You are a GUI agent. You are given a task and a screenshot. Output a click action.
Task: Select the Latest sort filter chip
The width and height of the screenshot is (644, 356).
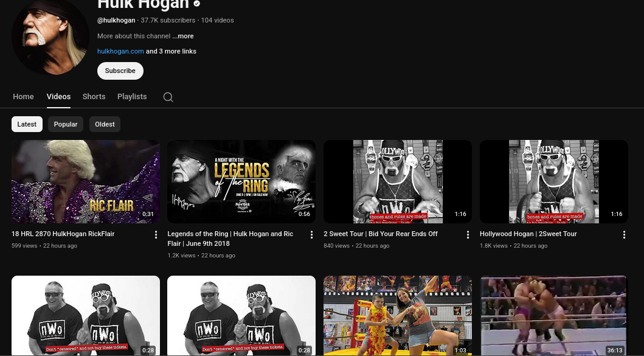27,124
